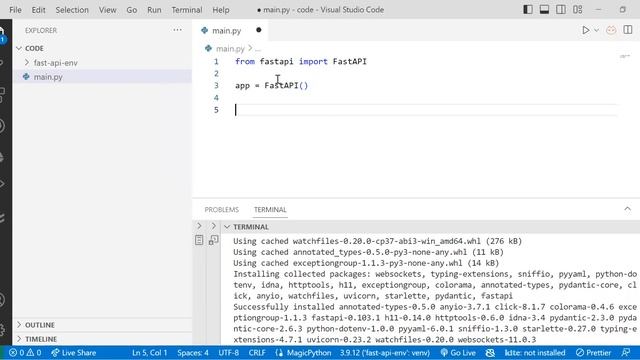Click line number 5 in the gutter
This screenshot has width=640, height=360.
point(216,110)
